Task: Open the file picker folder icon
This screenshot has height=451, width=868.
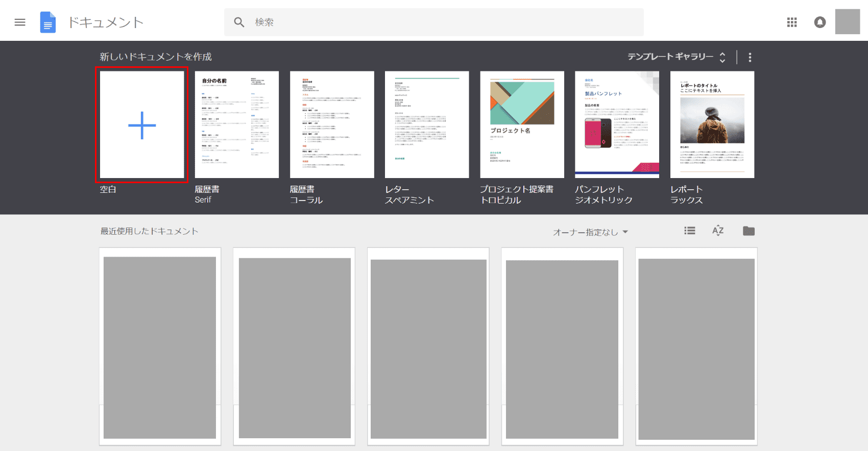Action: point(749,231)
